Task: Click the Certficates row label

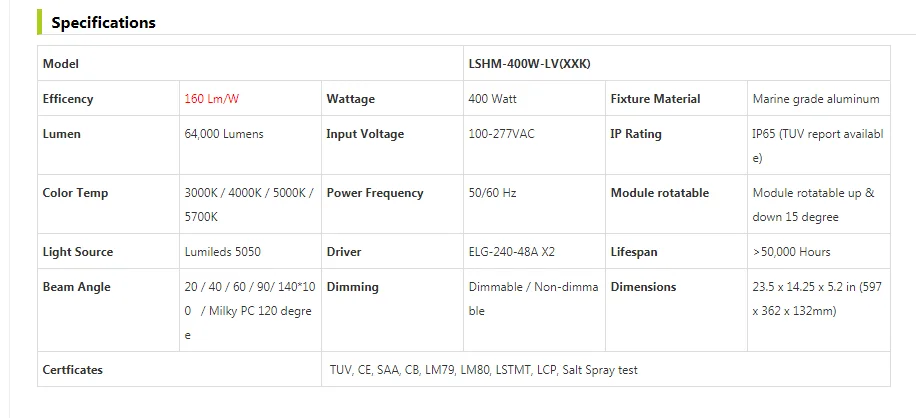Action: (73, 370)
